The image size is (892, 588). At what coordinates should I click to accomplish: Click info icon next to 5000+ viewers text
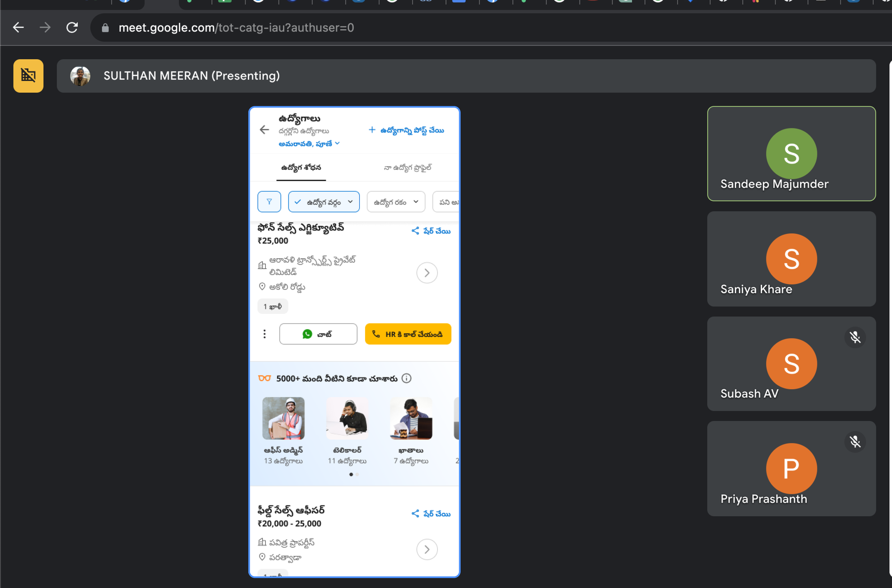pos(406,378)
